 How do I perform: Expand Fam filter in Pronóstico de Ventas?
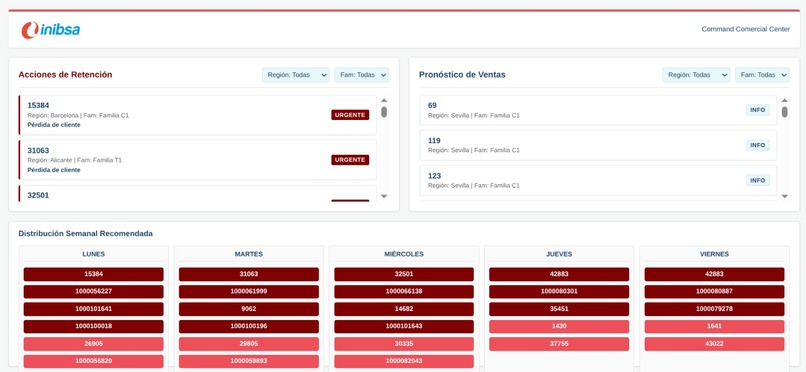coord(762,75)
